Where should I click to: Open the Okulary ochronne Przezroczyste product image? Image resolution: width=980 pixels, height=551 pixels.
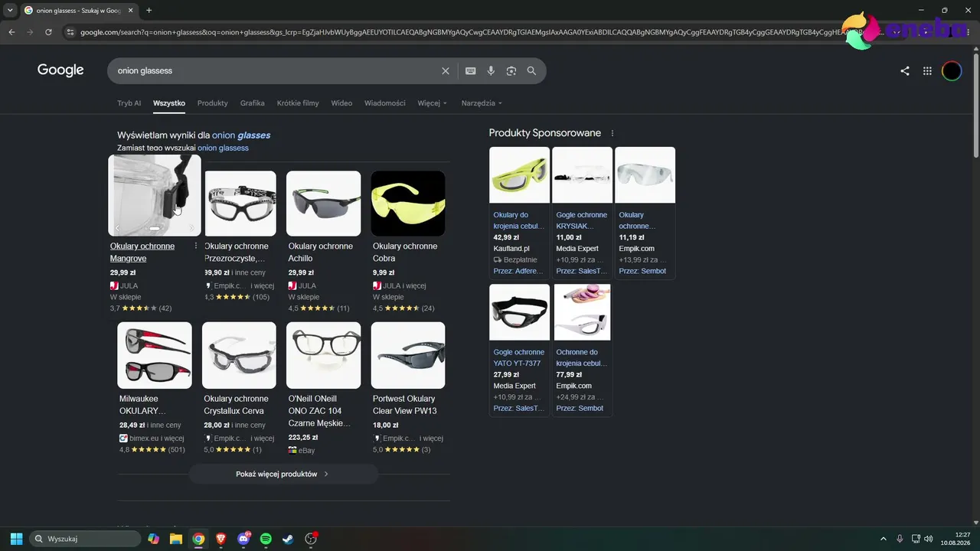coord(240,204)
